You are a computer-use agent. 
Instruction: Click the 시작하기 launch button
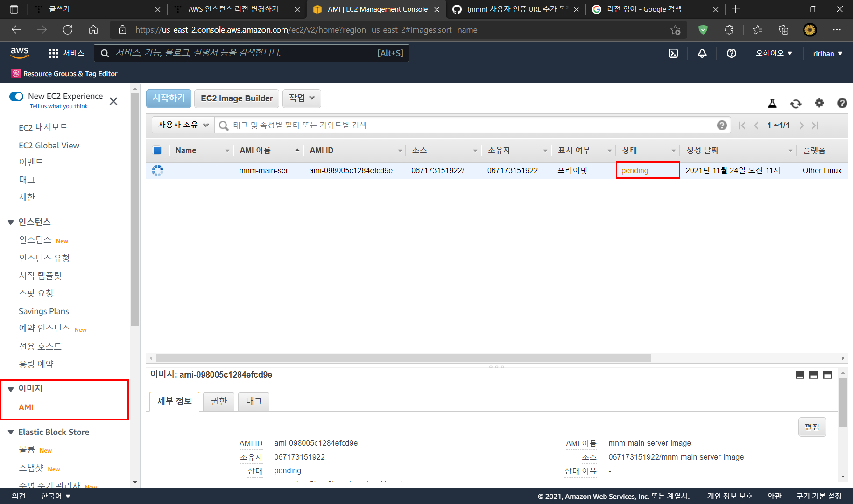(x=169, y=98)
